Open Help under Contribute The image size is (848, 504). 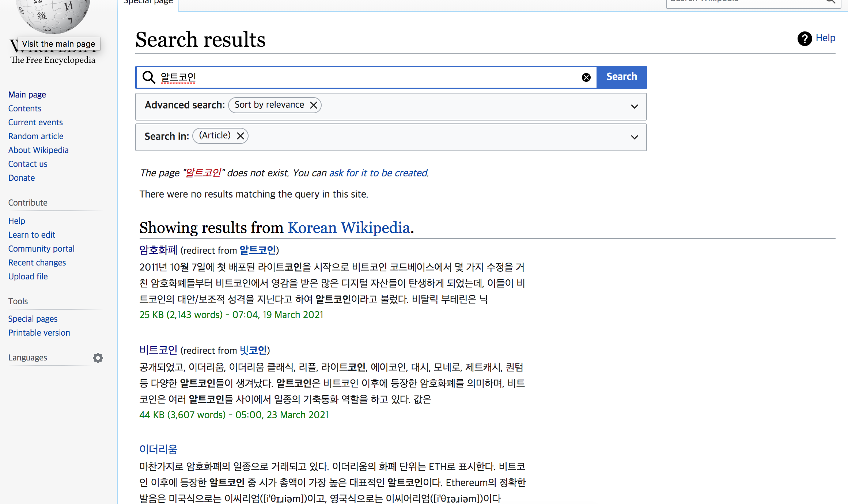click(17, 221)
